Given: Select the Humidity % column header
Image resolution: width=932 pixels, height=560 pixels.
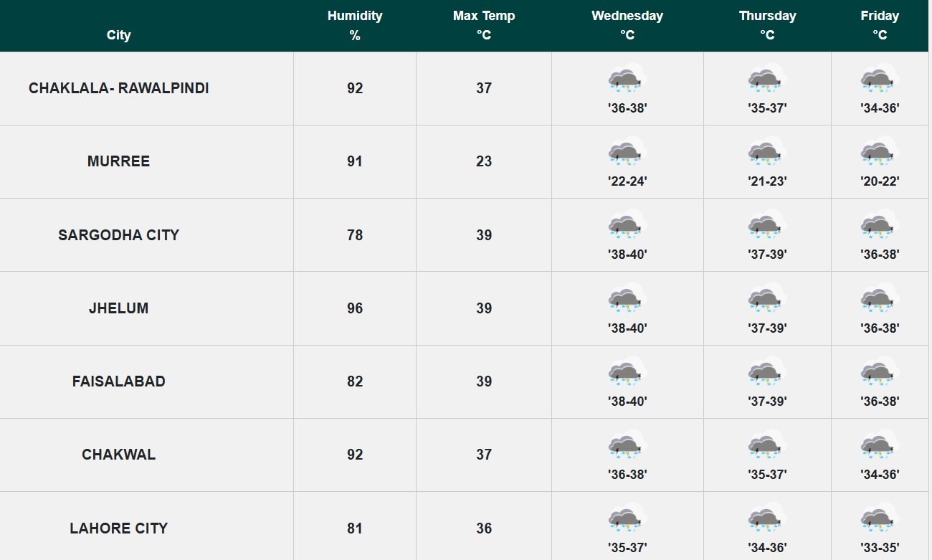Looking at the screenshot, I should coord(355,25).
